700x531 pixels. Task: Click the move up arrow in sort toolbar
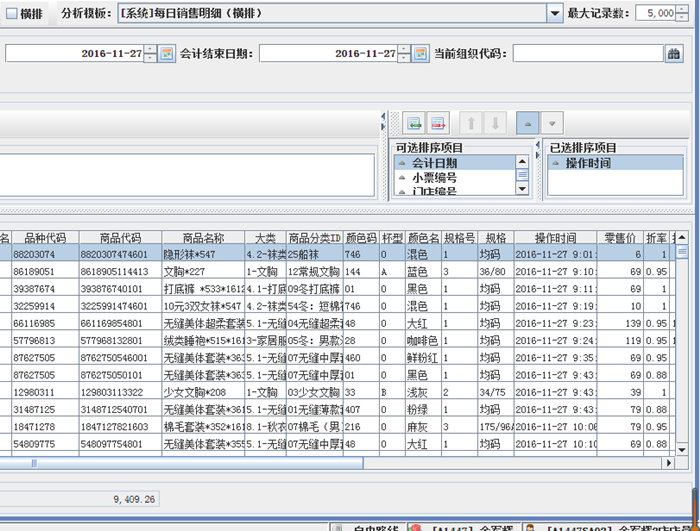[x=469, y=123]
